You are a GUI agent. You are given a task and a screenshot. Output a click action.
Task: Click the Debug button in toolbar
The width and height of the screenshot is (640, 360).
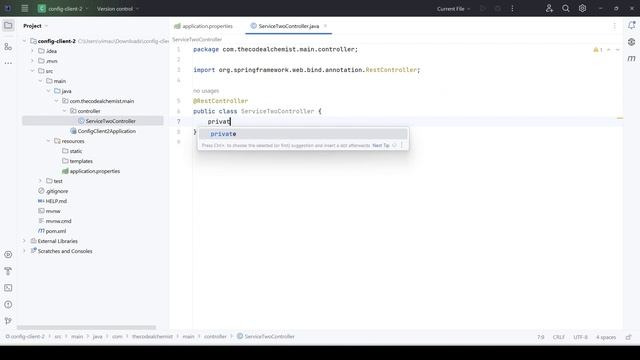498,9
